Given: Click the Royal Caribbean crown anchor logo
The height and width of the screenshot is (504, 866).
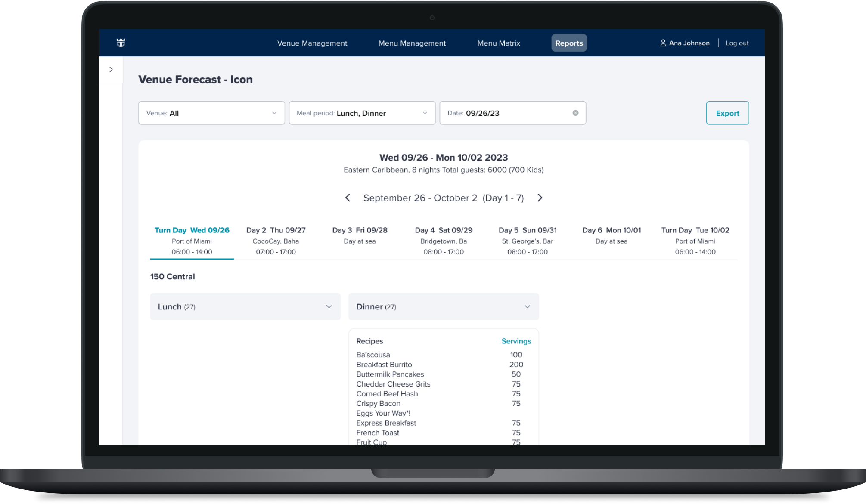Looking at the screenshot, I should [121, 43].
